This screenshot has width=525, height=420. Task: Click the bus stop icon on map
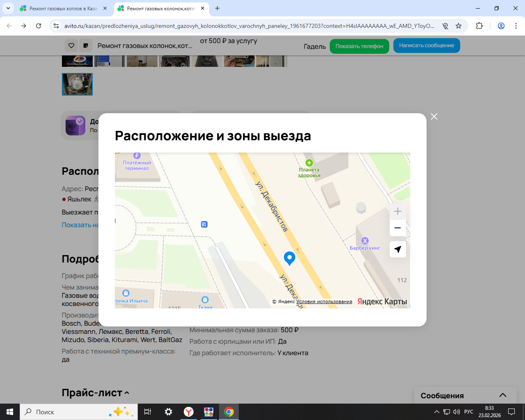coord(204,224)
